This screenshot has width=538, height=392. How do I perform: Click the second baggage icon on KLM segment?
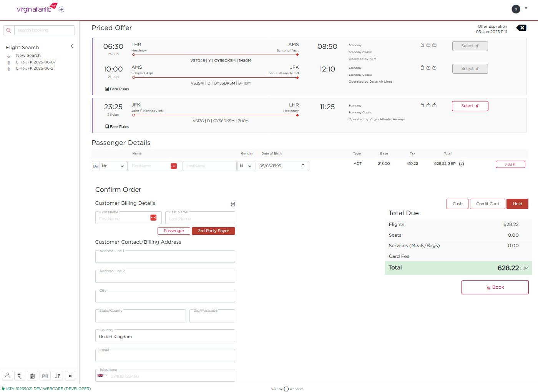(428, 45)
